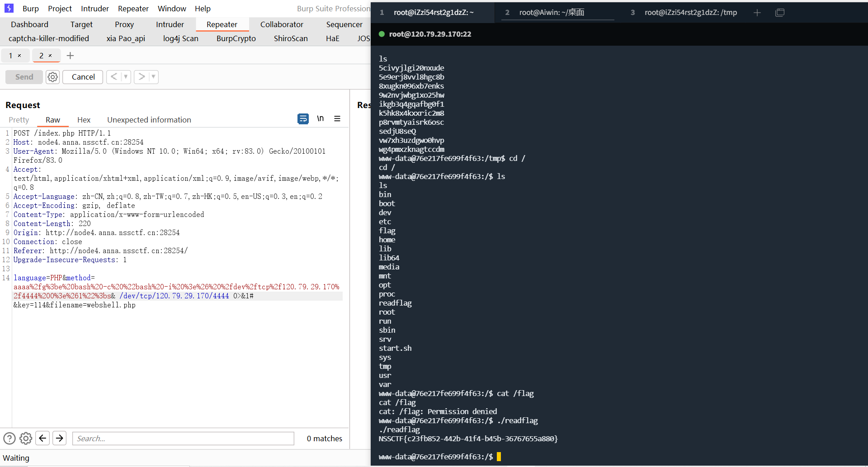Click the search help question mark icon
Image resolution: width=868 pixels, height=467 pixels.
(9, 438)
